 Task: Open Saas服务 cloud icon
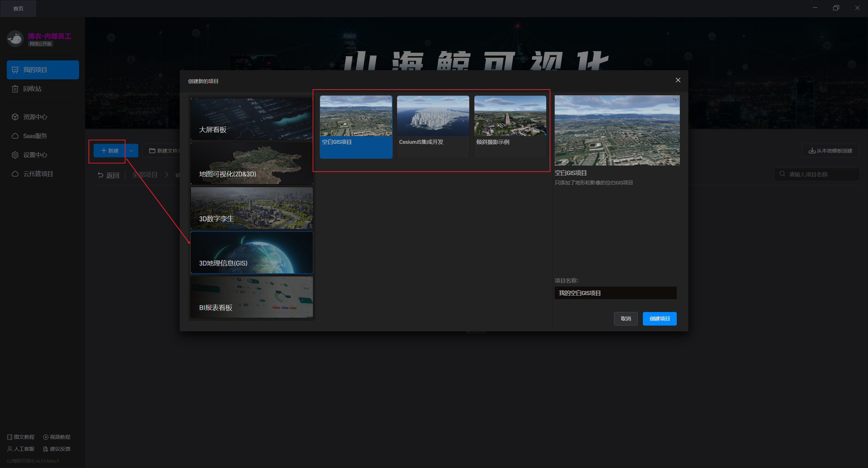(x=15, y=136)
